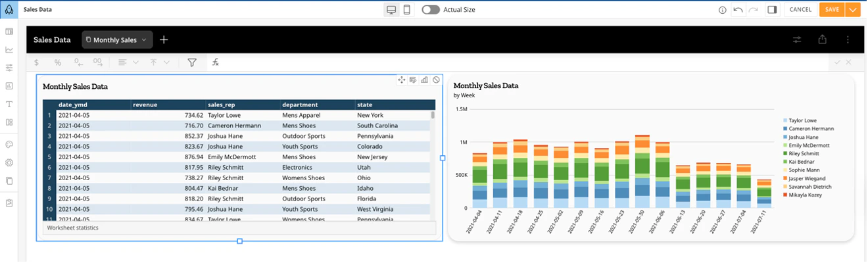Open the theme palette icon in sidebar
868x265 pixels.
[x=9, y=145]
